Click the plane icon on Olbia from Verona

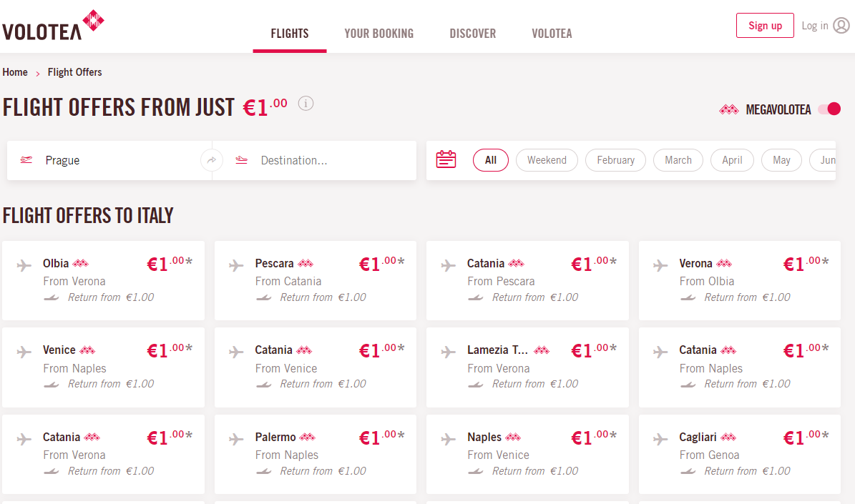(x=24, y=265)
